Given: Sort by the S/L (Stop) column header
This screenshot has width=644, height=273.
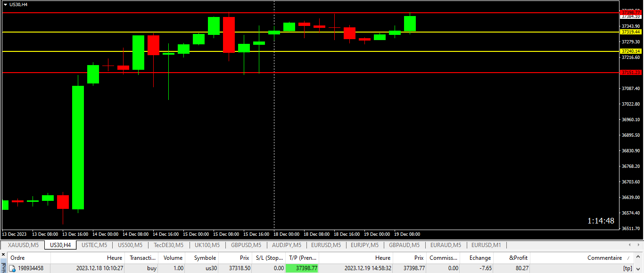Looking at the screenshot, I should [269, 258].
